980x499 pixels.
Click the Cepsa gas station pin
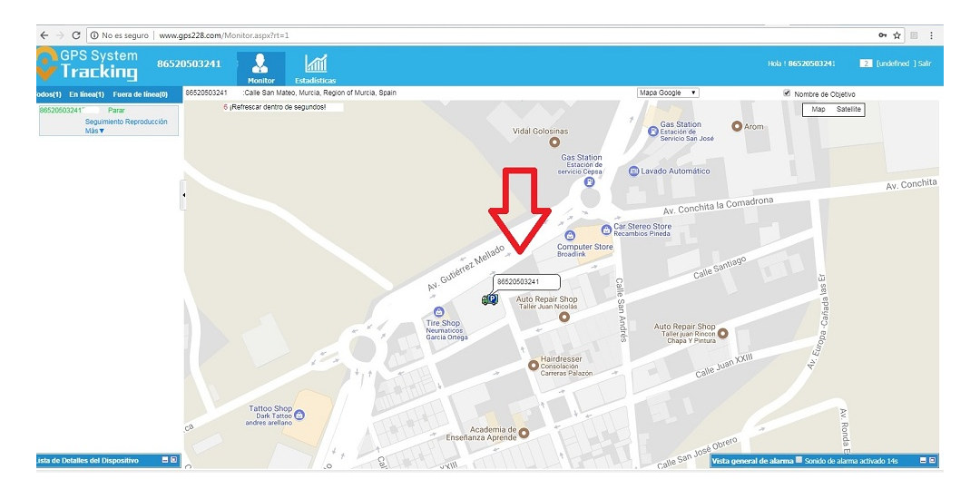[x=589, y=181]
